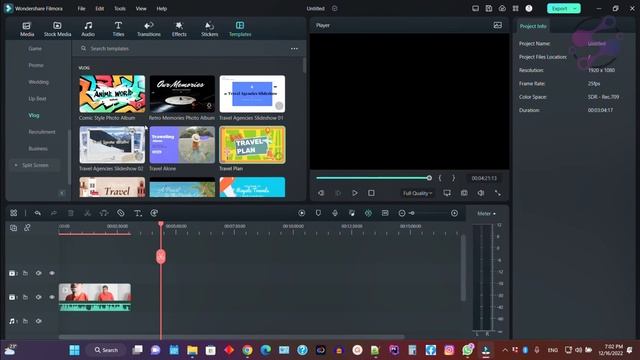This screenshot has height=360, width=640.
Task: Select Travel Agencies Slideshow 02 template
Action: (112, 145)
